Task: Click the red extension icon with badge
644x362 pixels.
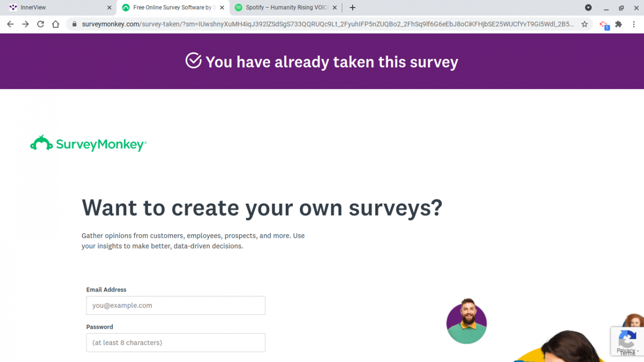Action: (x=604, y=25)
